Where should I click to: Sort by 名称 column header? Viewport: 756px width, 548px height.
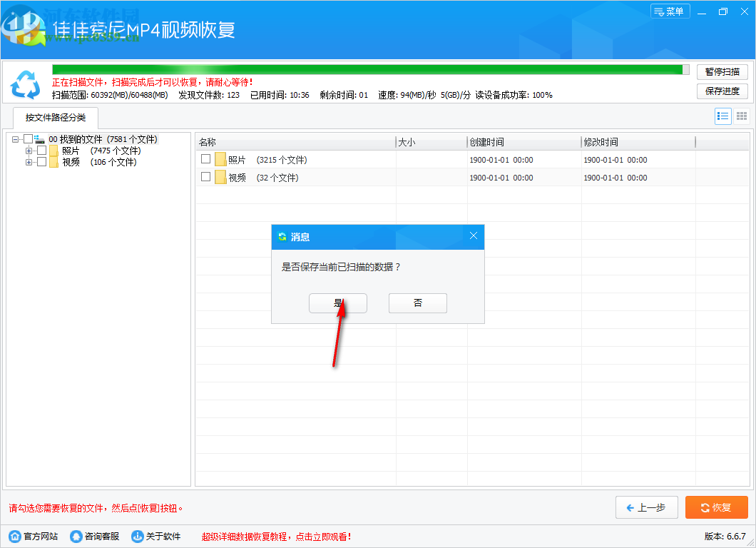coord(295,142)
